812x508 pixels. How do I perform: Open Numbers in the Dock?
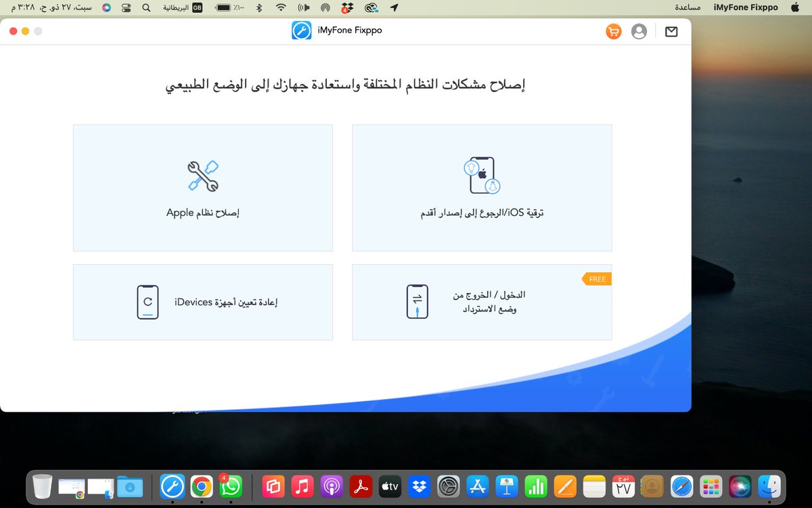pos(535,486)
